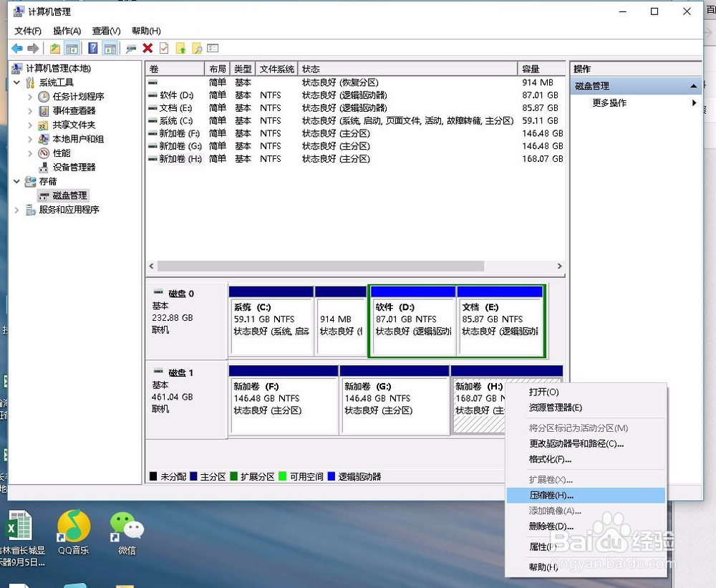Click the Back navigation arrow

point(16,48)
